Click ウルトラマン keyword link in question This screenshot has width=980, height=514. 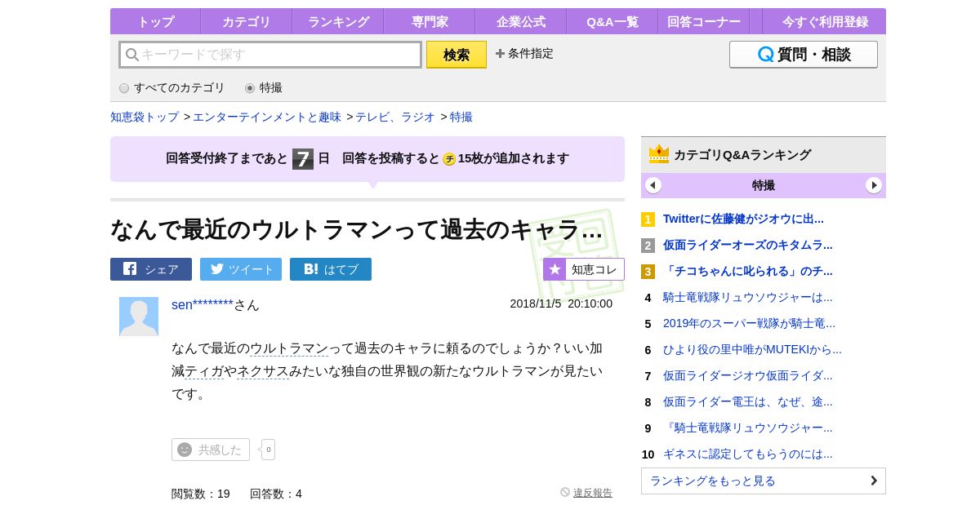coord(289,348)
